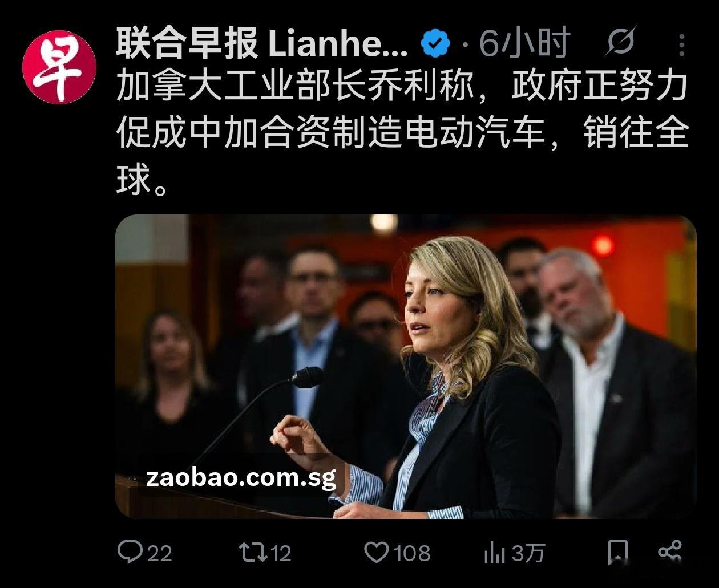The height and width of the screenshot is (588, 719).
Task: Click the second line of tweet text 促成中加合资
Action: (403, 133)
